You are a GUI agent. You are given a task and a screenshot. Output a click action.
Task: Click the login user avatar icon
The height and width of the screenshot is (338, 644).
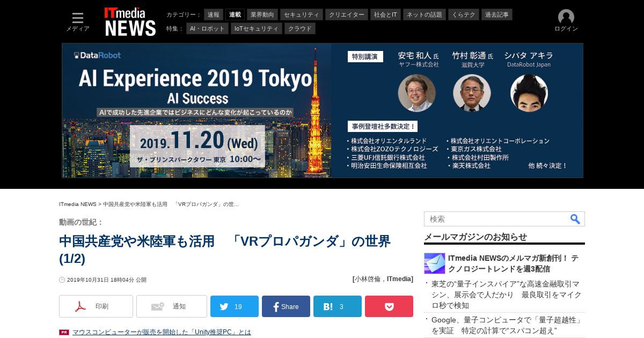coord(566,17)
